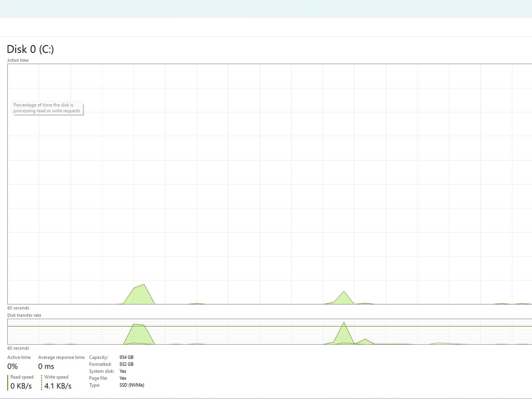532x399 pixels.
Task: Click the Average response time label
Action: click(x=61, y=357)
